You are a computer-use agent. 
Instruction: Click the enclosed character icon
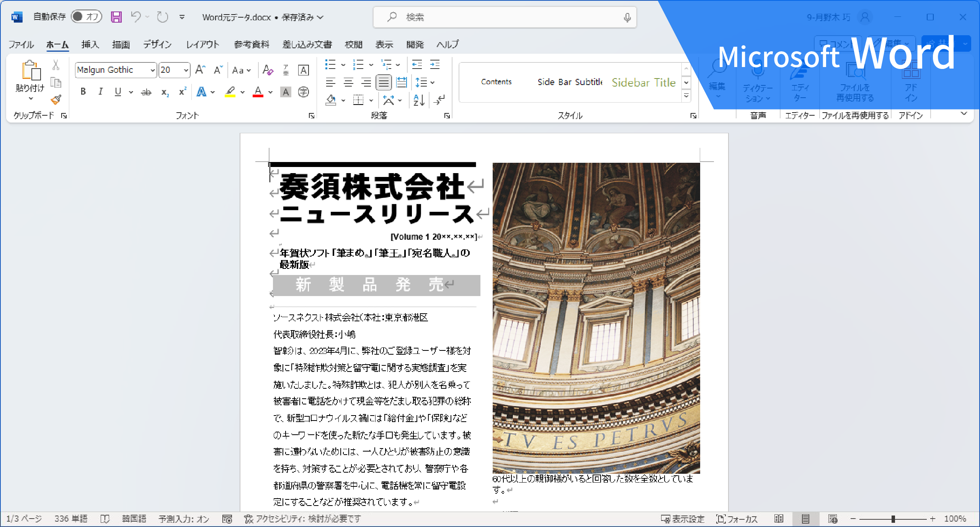click(304, 92)
